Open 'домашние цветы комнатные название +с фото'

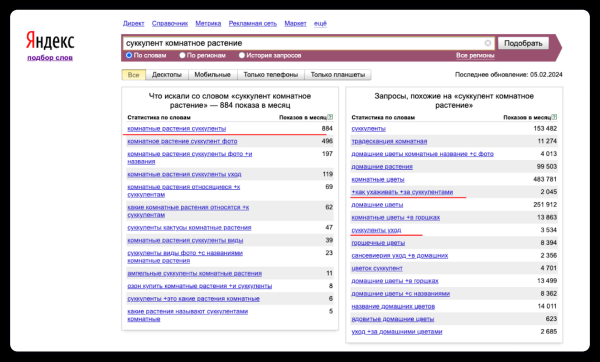[x=422, y=154]
